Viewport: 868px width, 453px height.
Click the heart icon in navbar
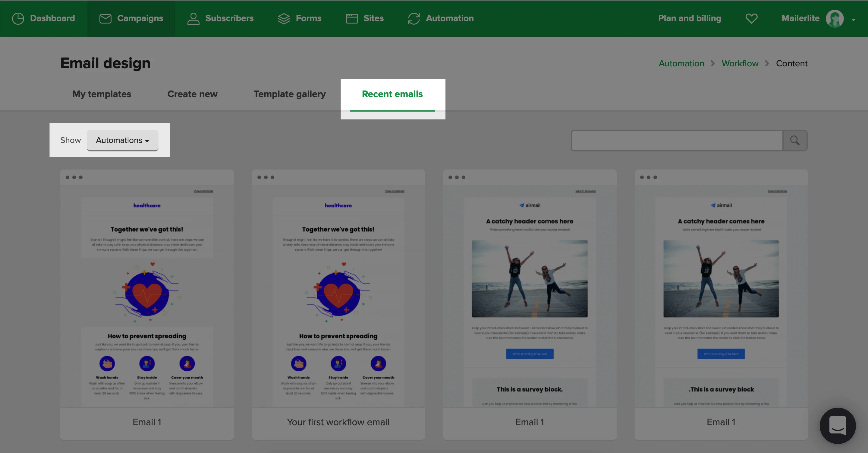pos(751,19)
